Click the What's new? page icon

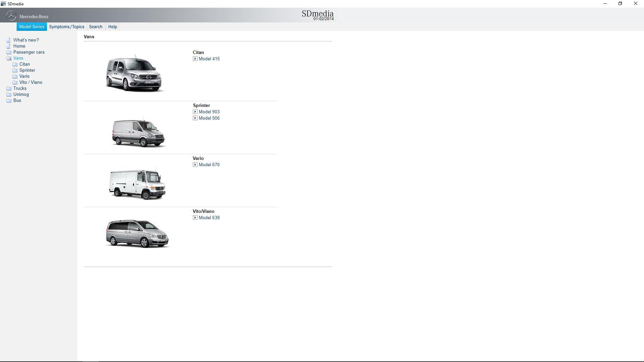tap(8, 40)
